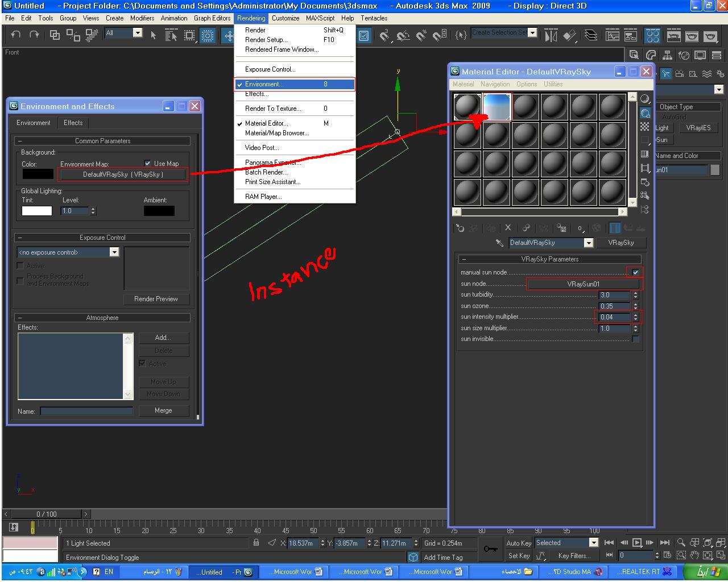Click the Pan View hand icon
This screenshot has height=582, width=728.
pos(694,555)
